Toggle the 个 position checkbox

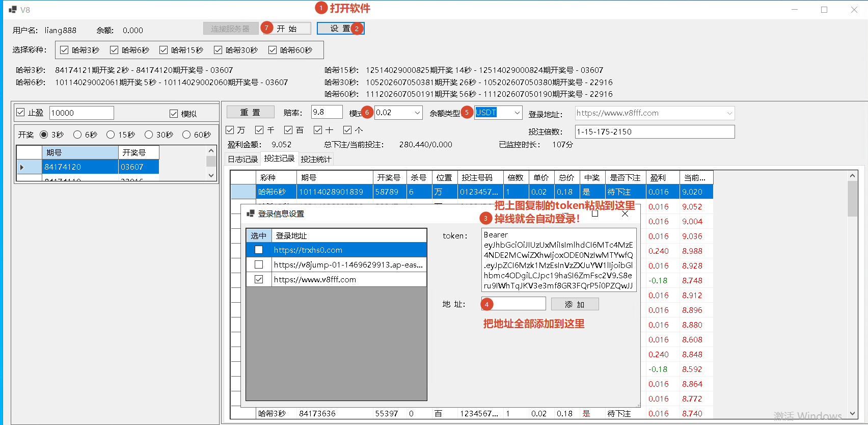point(347,130)
